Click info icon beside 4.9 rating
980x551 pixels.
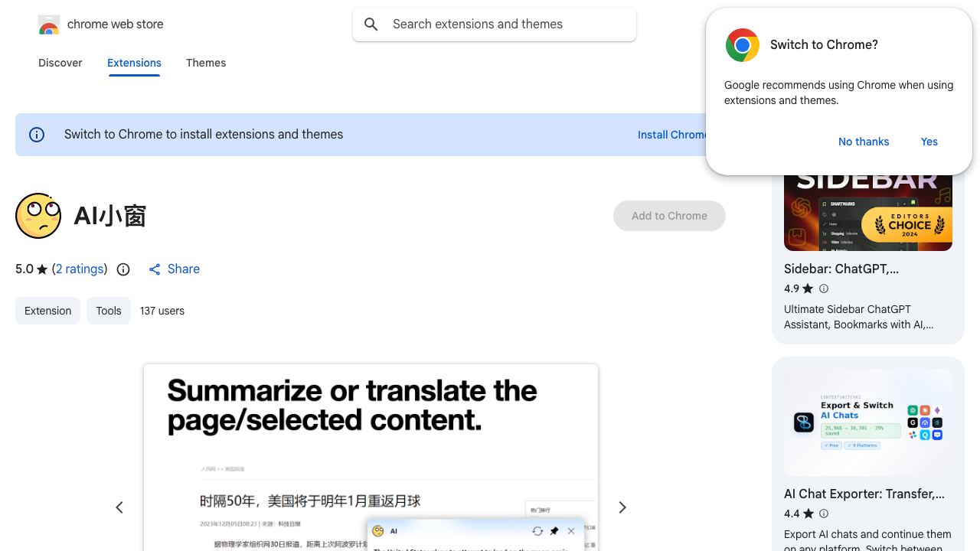tap(824, 289)
